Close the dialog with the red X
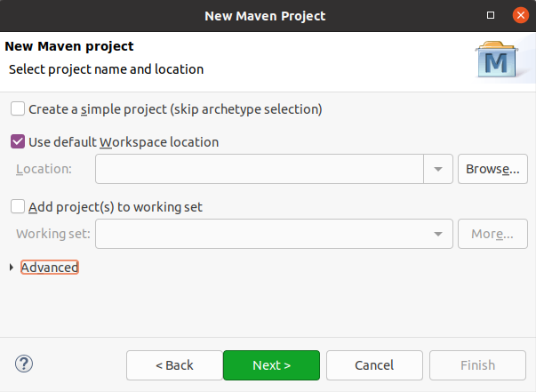Screen dimensions: 536x392 coord(521,15)
